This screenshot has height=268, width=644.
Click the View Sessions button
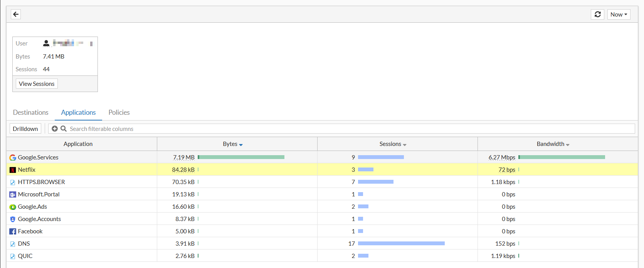37,84
